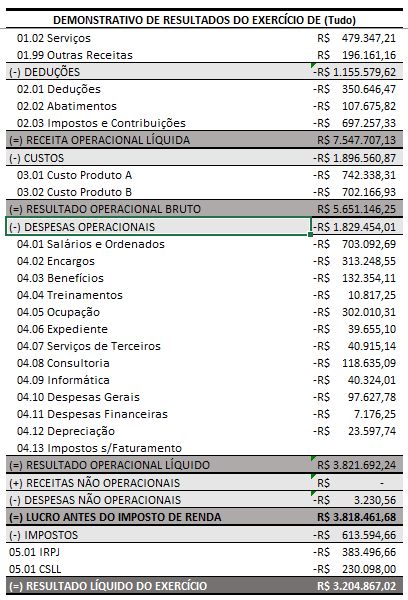
Task: Select the 05.01 CSLL label
Action: [x=35, y=569]
